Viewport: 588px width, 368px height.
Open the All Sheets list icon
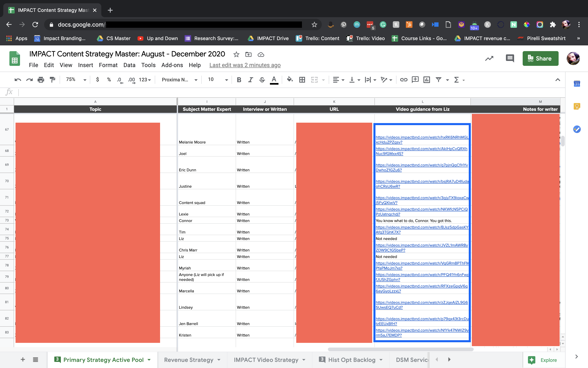point(36,359)
